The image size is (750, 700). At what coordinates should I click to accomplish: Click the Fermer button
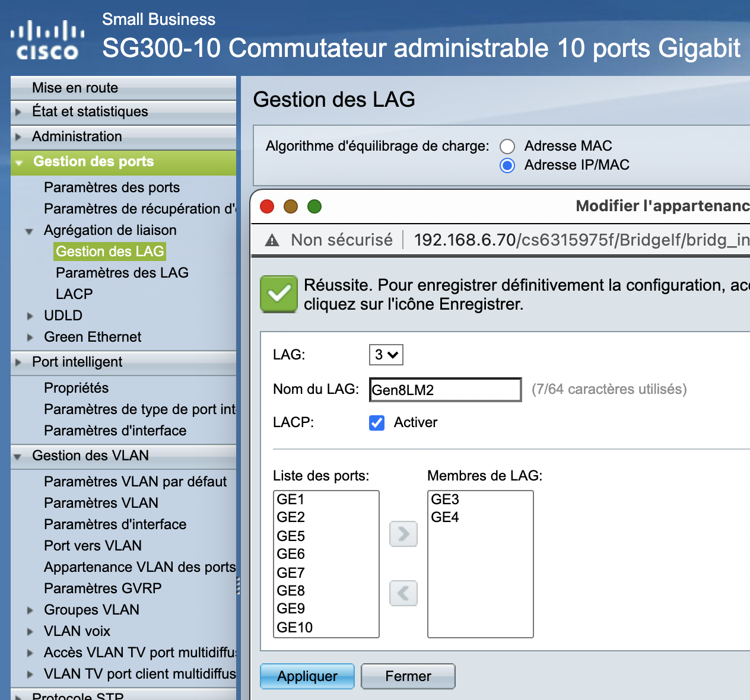[408, 676]
